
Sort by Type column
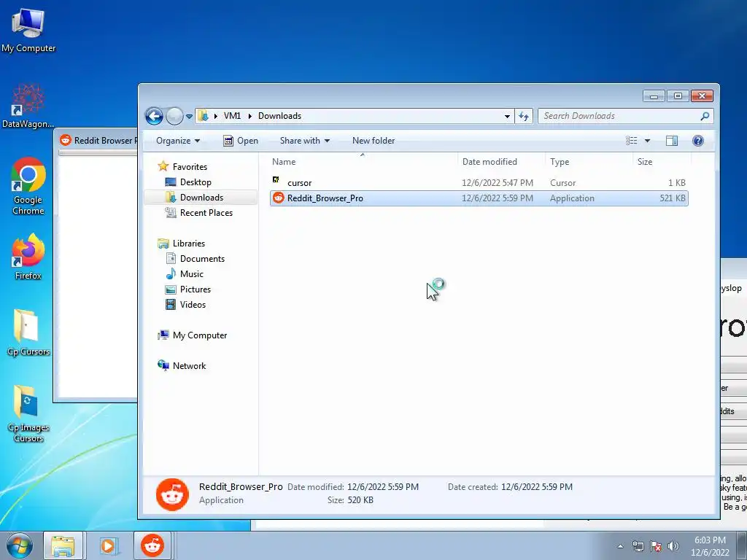coord(589,161)
